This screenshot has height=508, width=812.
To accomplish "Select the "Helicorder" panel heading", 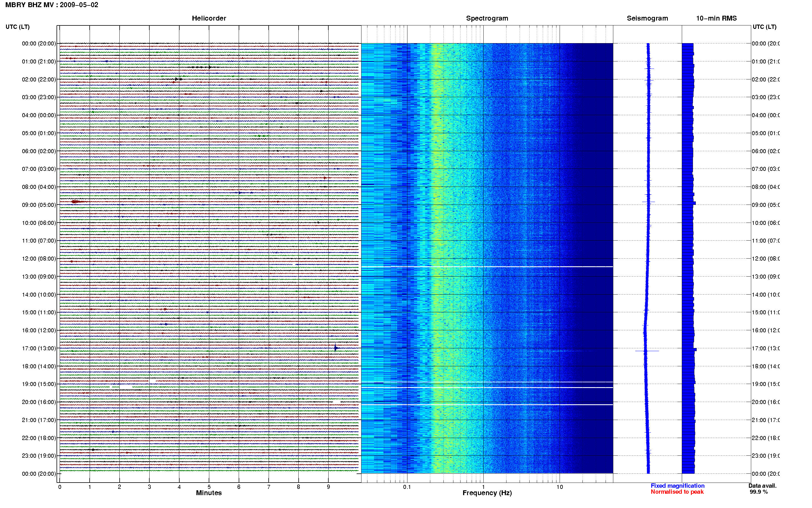I will [x=209, y=19].
